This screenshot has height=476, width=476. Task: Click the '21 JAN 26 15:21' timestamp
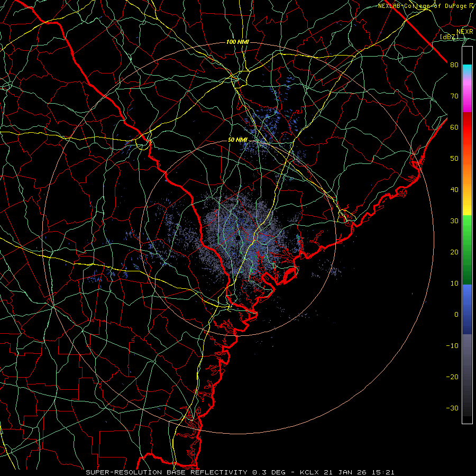(359, 472)
